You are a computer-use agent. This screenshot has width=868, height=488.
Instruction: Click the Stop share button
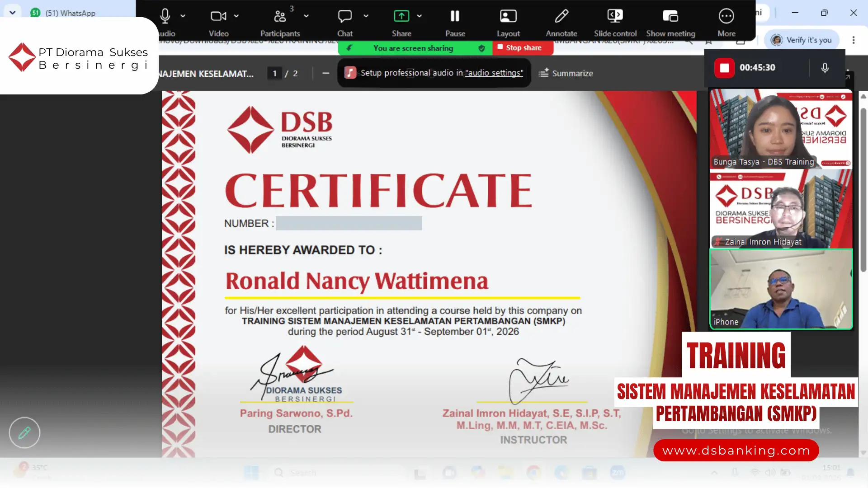(523, 48)
